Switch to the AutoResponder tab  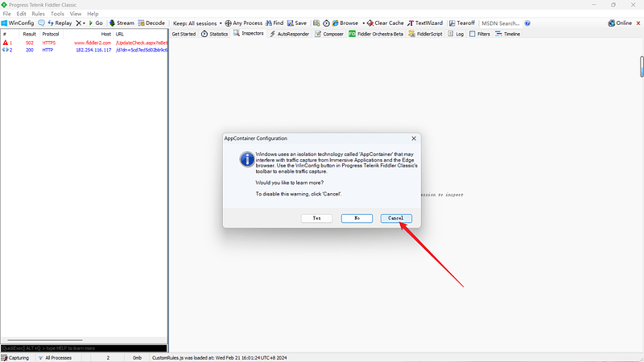pyautogui.click(x=289, y=34)
